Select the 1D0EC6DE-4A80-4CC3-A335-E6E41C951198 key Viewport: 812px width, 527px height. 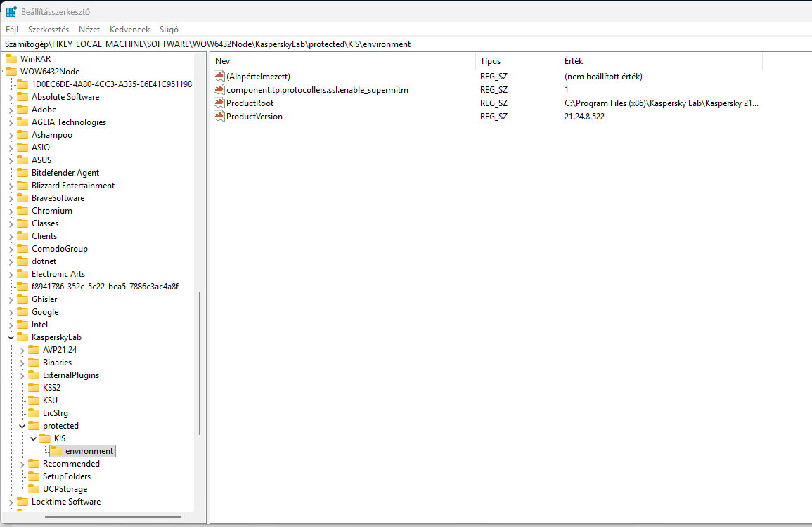point(112,84)
